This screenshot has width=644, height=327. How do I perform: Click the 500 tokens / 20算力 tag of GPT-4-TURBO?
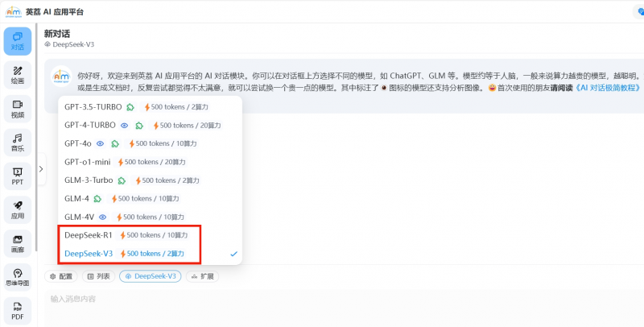[x=187, y=126]
